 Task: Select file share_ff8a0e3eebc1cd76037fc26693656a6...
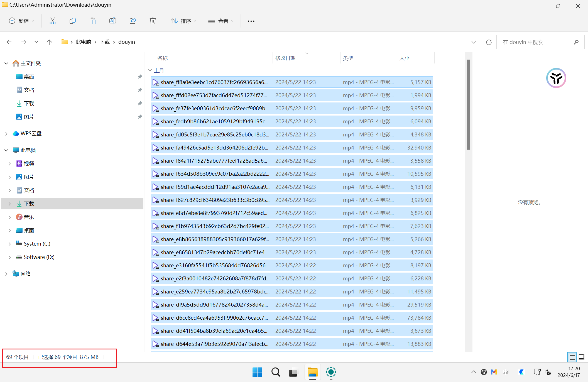tap(292, 82)
